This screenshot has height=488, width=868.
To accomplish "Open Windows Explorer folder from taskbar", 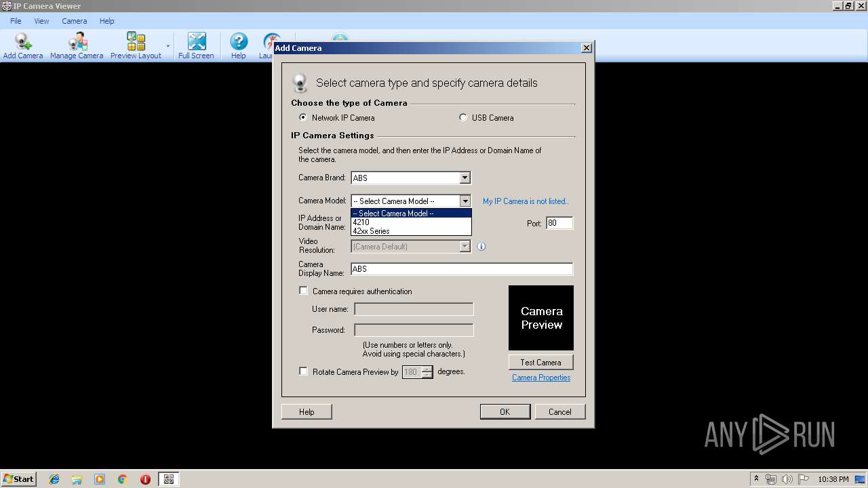I will tap(77, 479).
